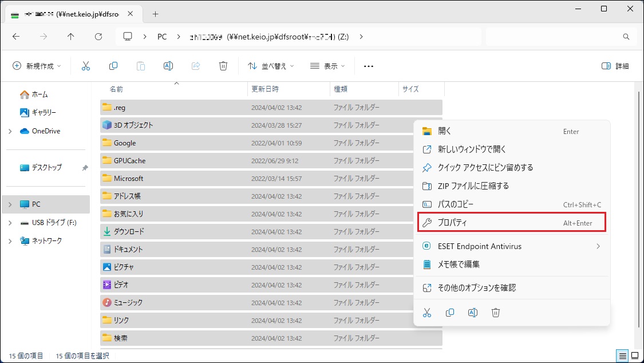The height and width of the screenshot is (363, 644).
Task: Click the cut scissors icon in toolbar
Action: (86, 66)
